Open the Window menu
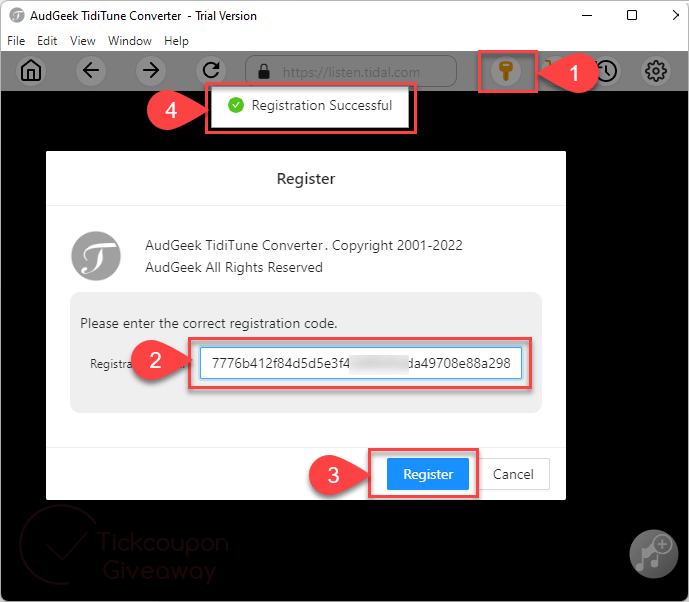Image resolution: width=689 pixels, height=602 pixels. [x=130, y=41]
